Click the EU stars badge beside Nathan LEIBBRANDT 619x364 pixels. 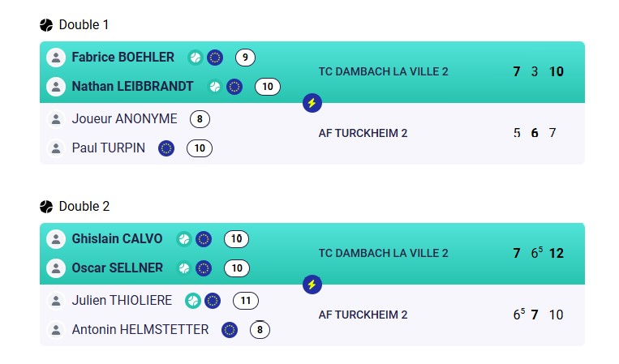[234, 87]
